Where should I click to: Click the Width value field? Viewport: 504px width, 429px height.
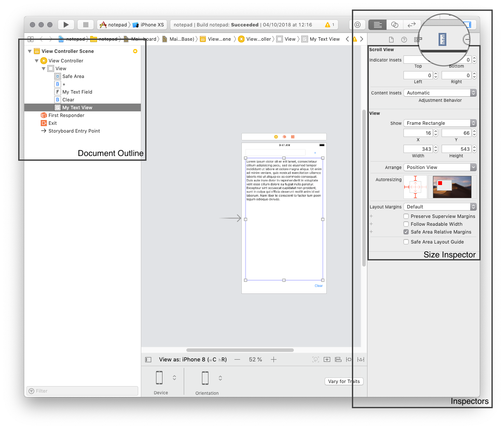click(418, 149)
